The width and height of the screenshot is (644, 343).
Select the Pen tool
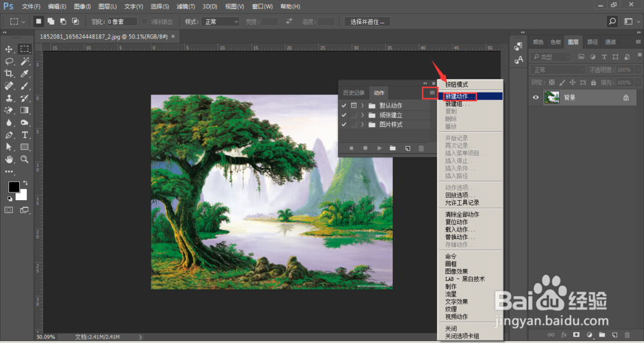coord(8,135)
